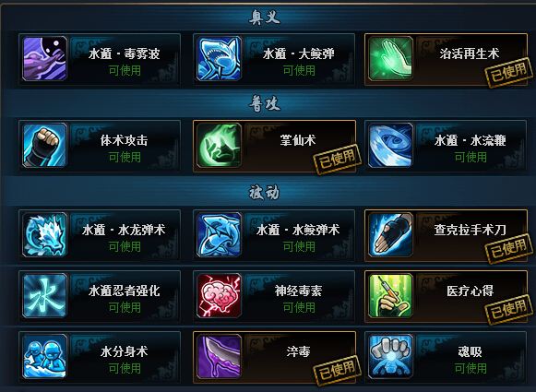Select the water whirl 水流鞭 icon
The height and width of the screenshot is (392, 536).
point(391,145)
